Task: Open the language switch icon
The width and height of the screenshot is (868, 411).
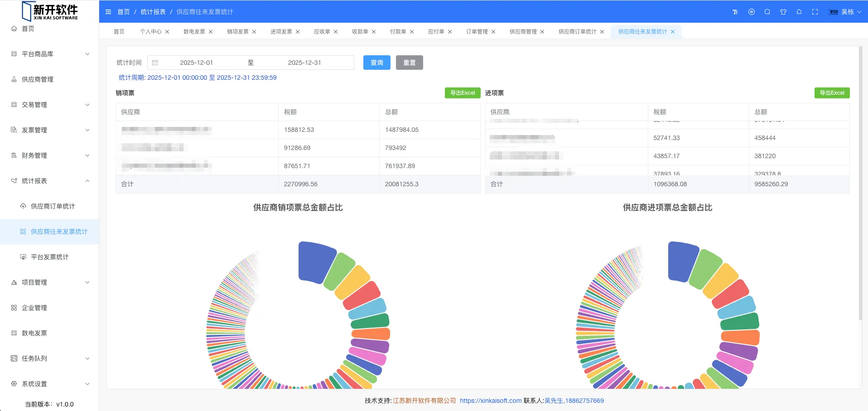Action: (x=752, y=12)
